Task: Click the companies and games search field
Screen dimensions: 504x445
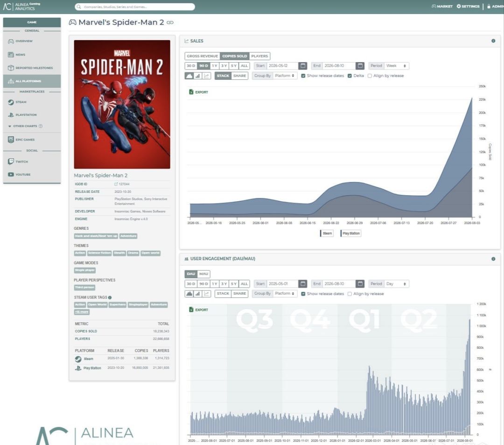Action: click(135, 7)
